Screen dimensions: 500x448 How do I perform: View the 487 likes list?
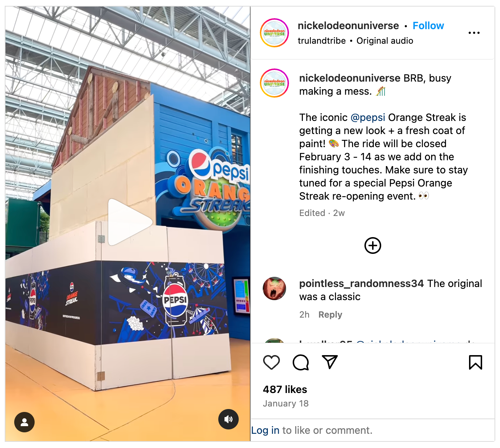coord(285,390)
